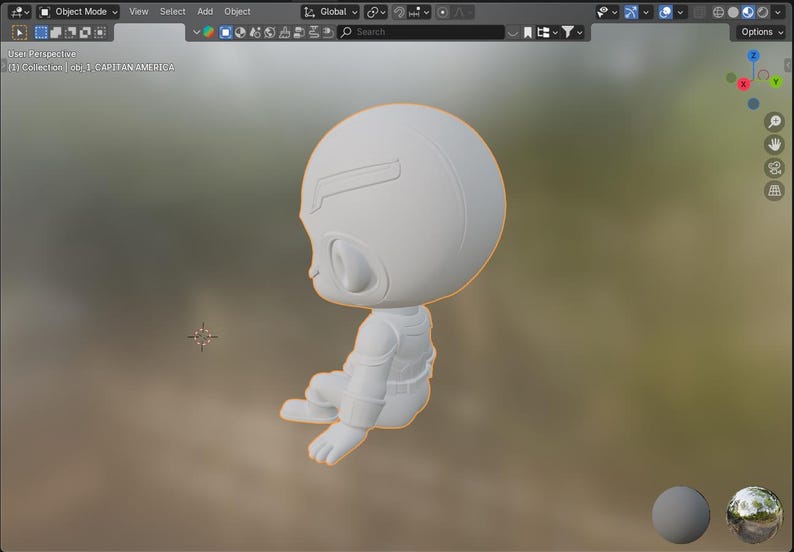Choose the Subtract Selection mode icon
The width and height of the screenshot is (794, 552).
70,33
